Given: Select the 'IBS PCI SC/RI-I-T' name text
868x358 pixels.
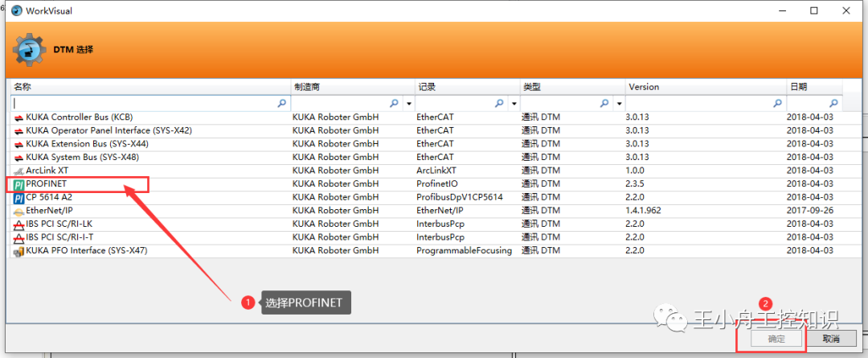Looking at the screenshot, I should (x=59, y=237).
